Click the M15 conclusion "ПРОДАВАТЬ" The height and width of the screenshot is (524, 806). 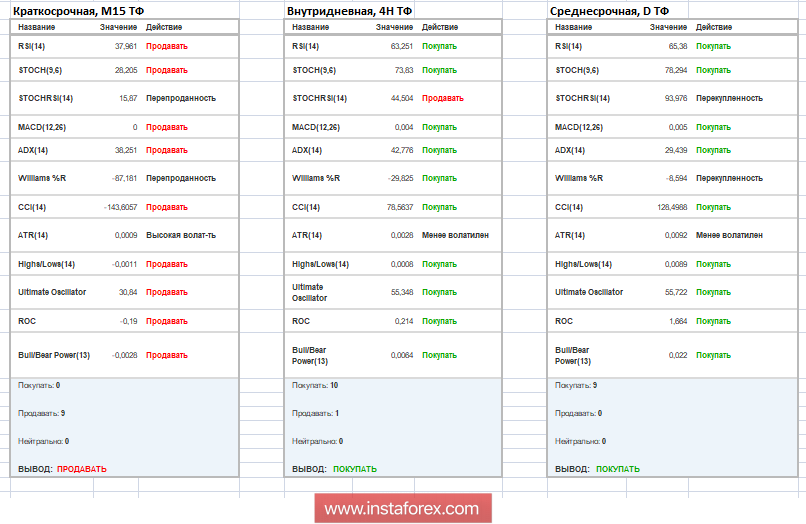click(x=82, y=469)
